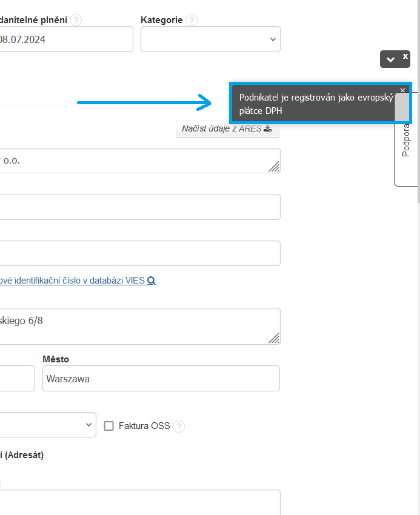Enable the Faktura OSS checkbox

click(x=109, y=426)
